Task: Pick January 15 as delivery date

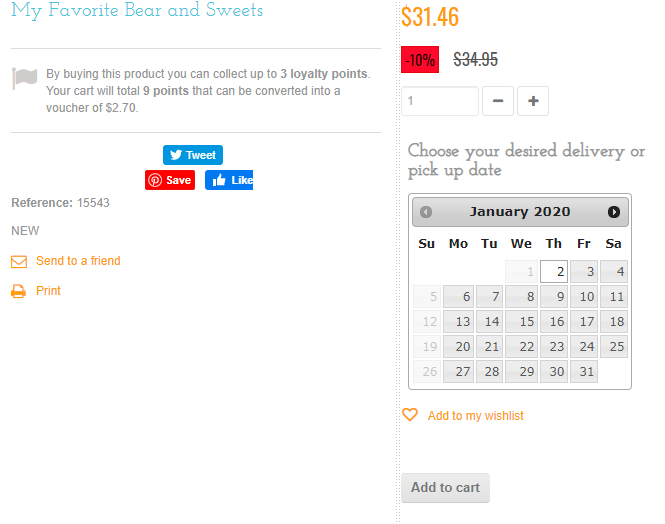Action: [x=521, y=322]
